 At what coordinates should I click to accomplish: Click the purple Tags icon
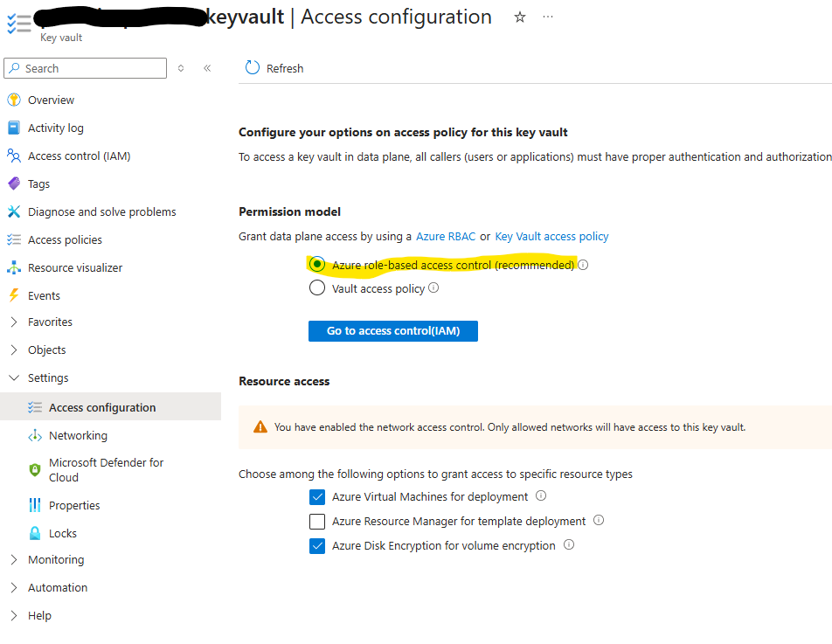tap(14, 184)
